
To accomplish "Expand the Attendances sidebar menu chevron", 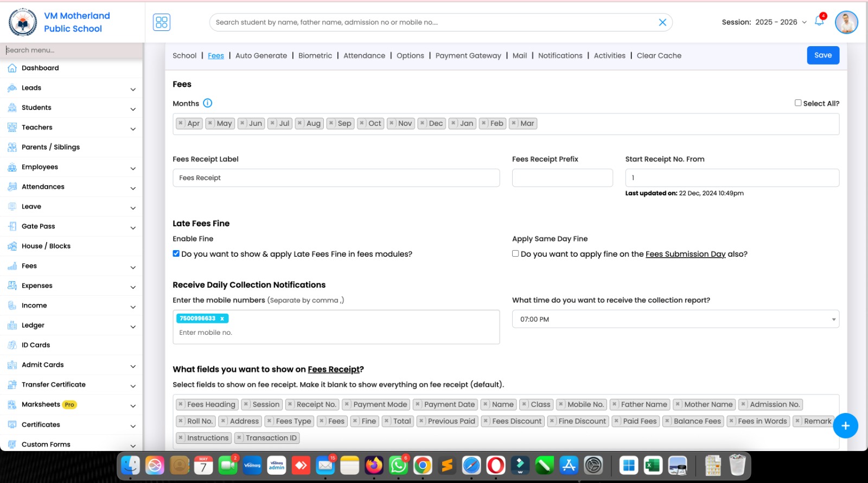I will pos(133,188).
